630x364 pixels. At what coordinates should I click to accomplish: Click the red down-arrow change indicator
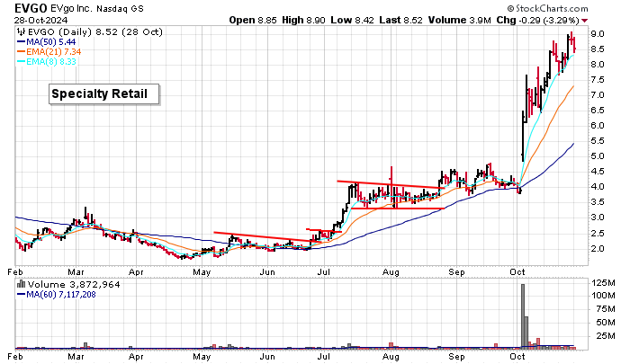coord(585,21)
